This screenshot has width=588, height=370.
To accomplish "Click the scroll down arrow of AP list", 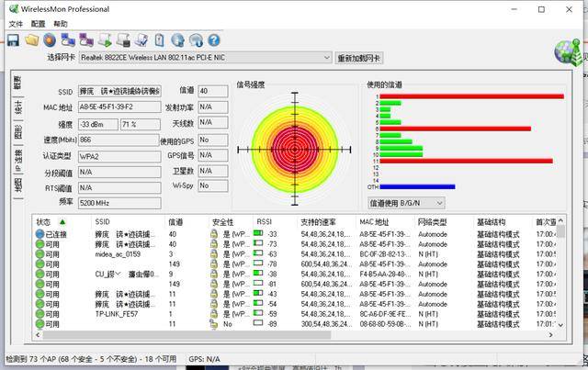I will pos(560,325).
